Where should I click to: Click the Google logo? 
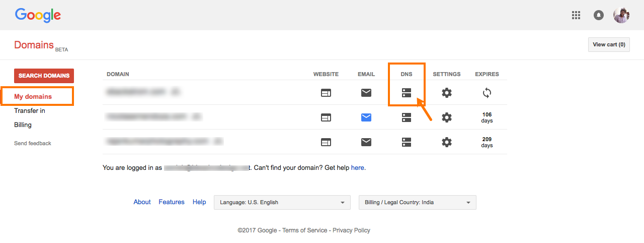click(38, 15)
